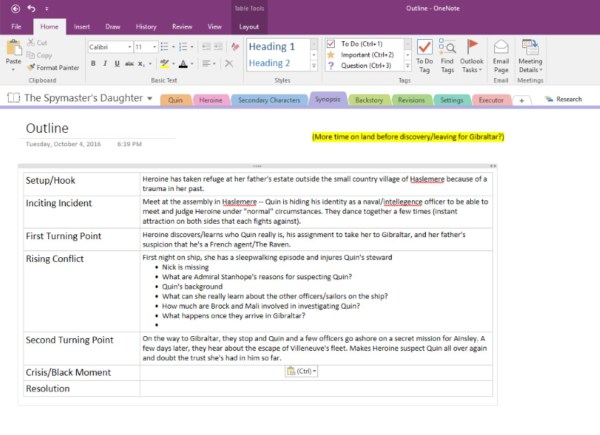Check the To Do (Ctrl+1) tag checkbox
Image resolution: width=600 pixels, height=435 pixels.
point(335,44)
